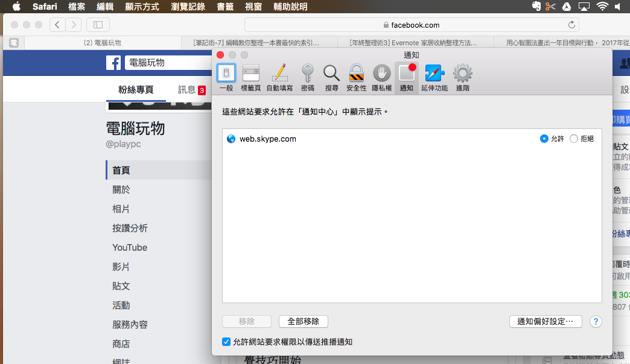Open the 檔案 (File) menu
The height and width of the screenshot is (364, 630).
coord(77,7)
